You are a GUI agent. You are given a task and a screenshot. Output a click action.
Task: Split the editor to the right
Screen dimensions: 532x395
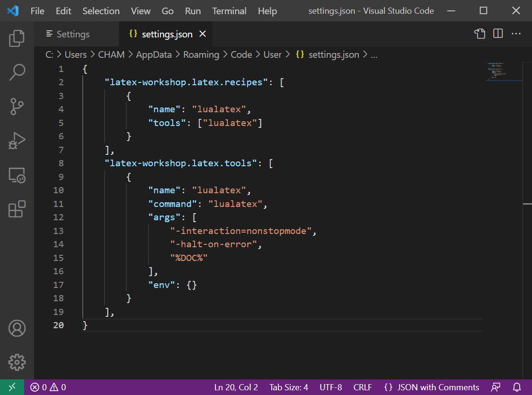(498, 34)
